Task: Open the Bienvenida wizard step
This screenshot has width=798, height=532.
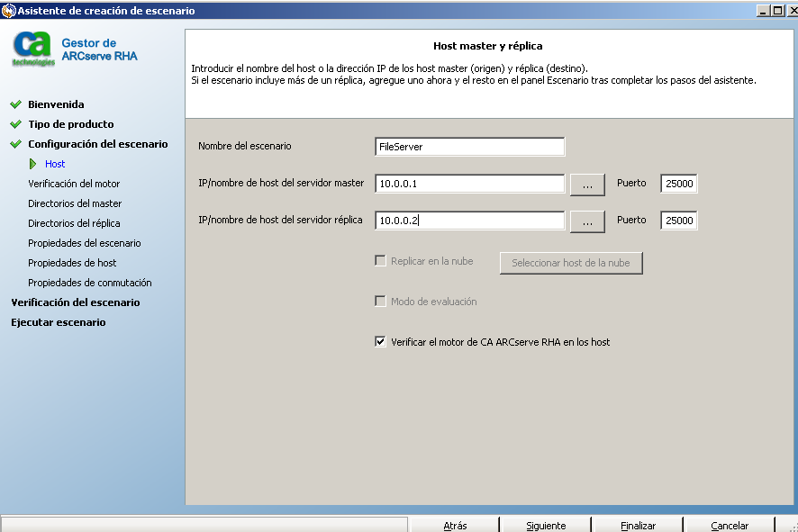Action: [x=56, y=104]
